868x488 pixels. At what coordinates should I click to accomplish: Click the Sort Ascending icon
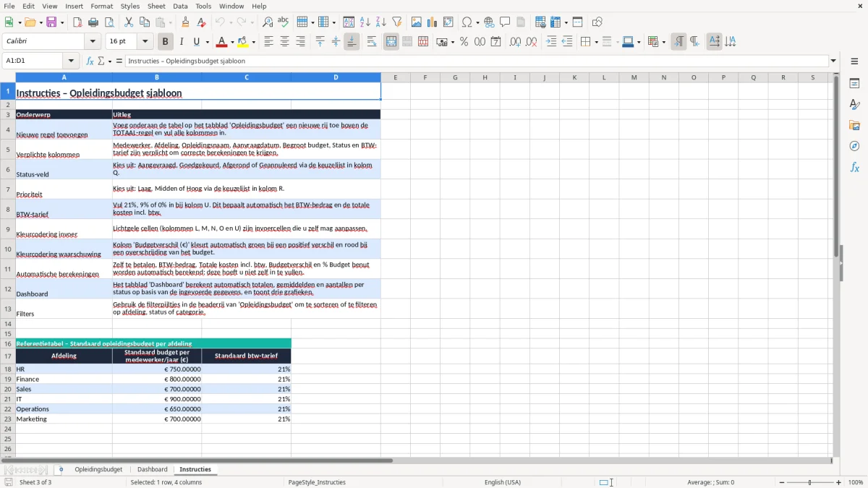[365, 22]
